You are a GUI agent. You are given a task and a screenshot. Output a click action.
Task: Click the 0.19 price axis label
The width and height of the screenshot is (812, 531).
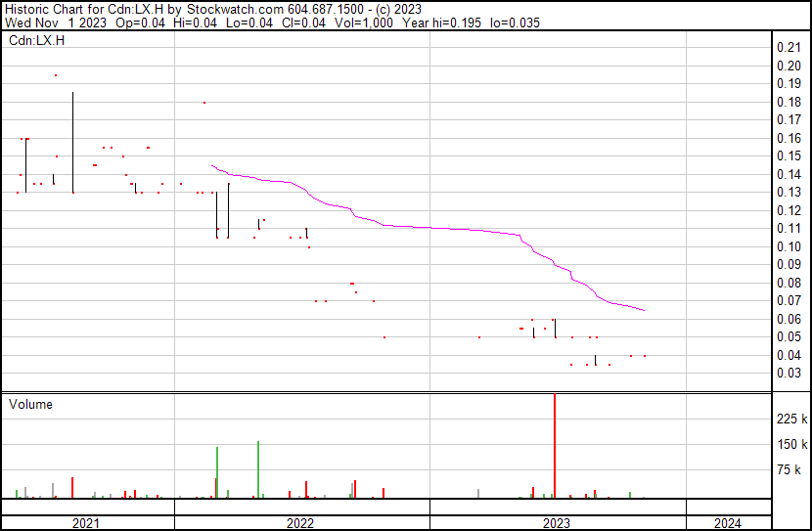coord(789,83)
